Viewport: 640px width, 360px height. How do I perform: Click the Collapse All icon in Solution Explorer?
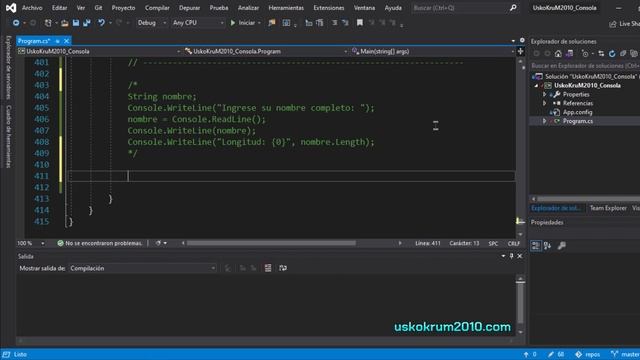point(623,54)
